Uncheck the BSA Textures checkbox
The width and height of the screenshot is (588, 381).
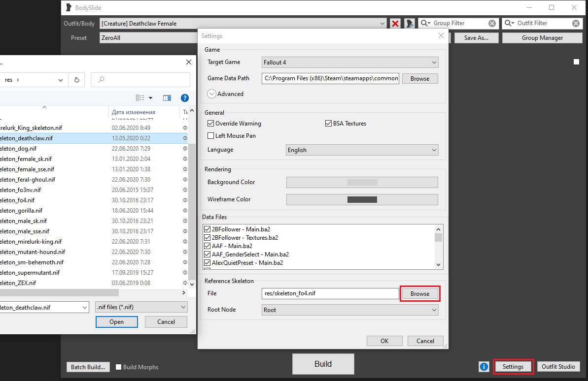328,123
